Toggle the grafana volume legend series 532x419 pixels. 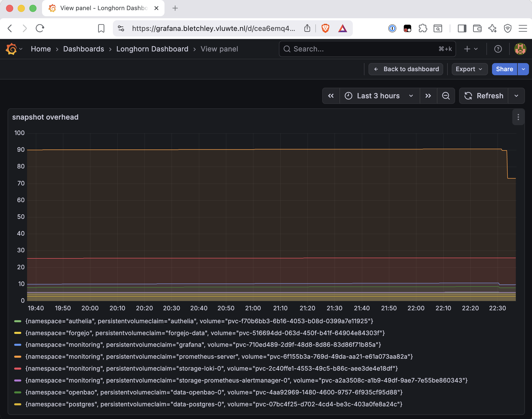(203, 345)
